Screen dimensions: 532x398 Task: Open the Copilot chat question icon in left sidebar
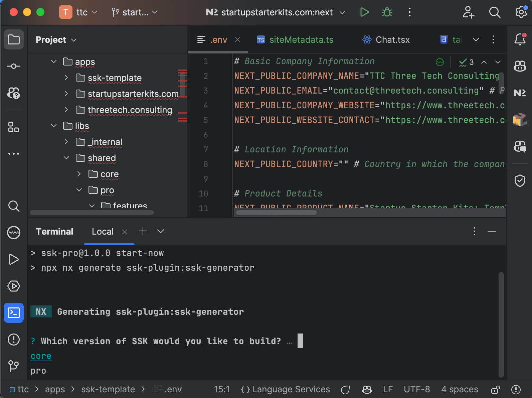(14, 93)
